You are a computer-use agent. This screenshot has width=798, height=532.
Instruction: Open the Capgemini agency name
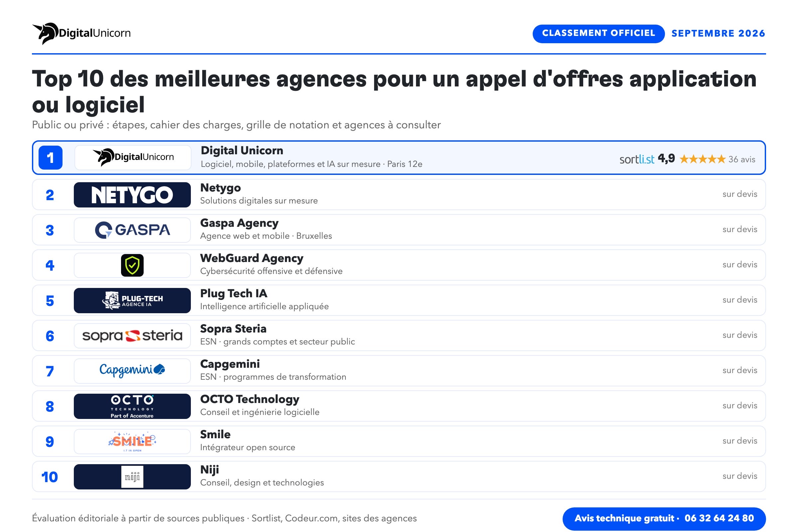tap(230, 364)
